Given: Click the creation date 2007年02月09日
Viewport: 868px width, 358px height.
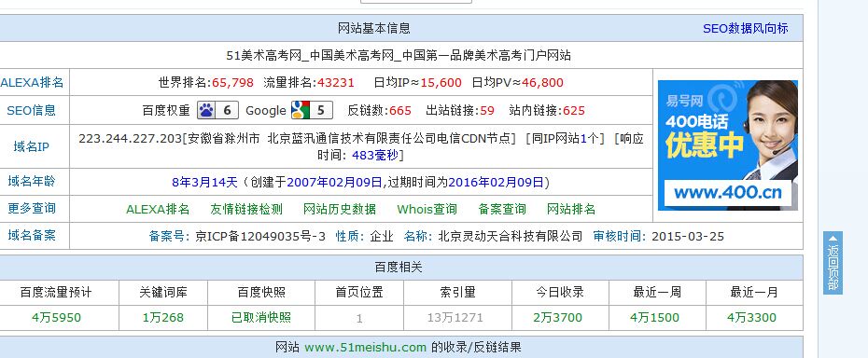Looking at the screenshot, I should coord(335,182).
